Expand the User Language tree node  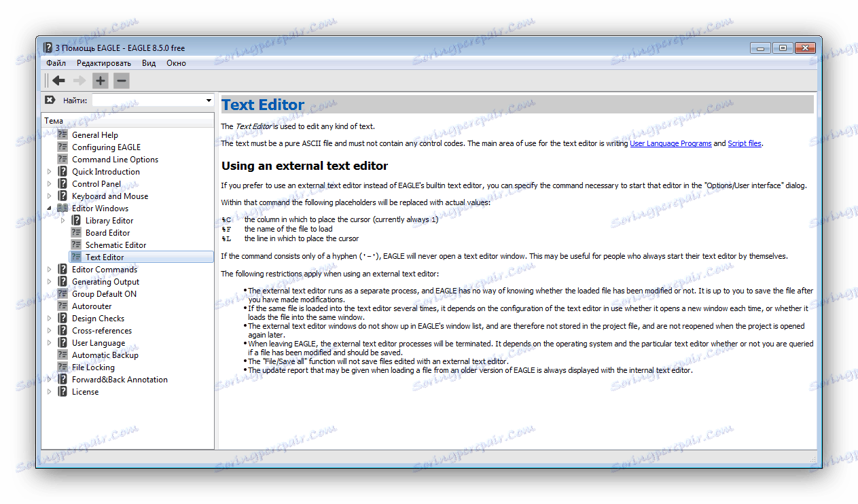click(49, 343)
